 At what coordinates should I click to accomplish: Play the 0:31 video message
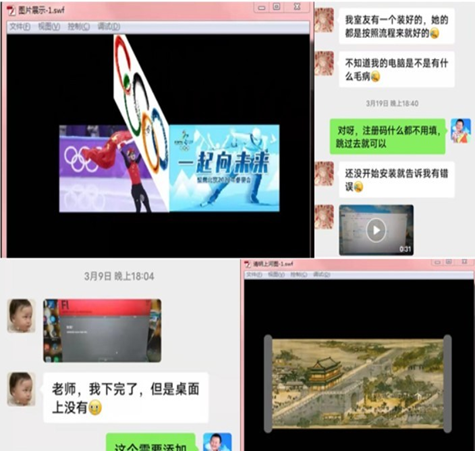click(x=376, y=230)
